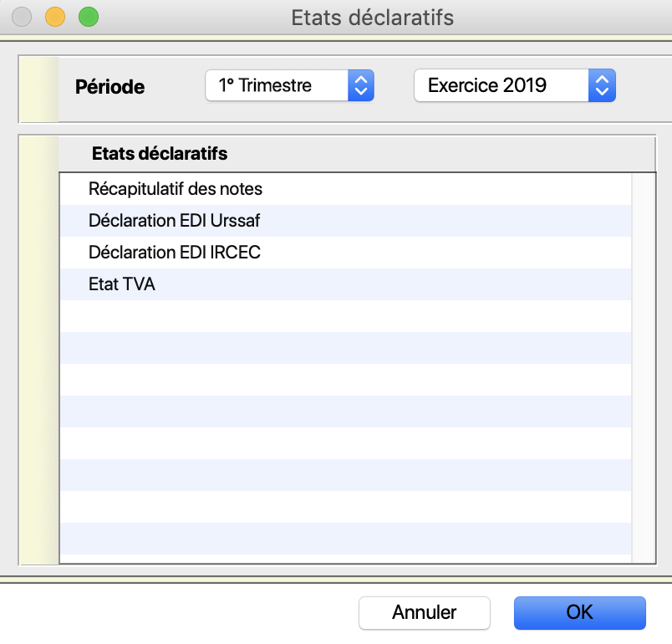This screenshot has width=672, height=644.
Task: Select the Déclaration EDI Urssaf row
Action: (345, 221)
